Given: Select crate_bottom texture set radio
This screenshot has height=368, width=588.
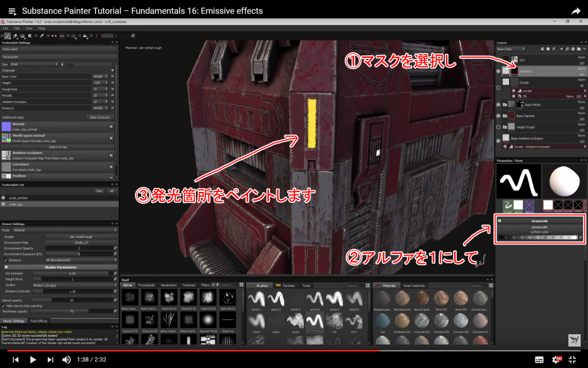Looking at the screenshot, I should click(4, 198).
